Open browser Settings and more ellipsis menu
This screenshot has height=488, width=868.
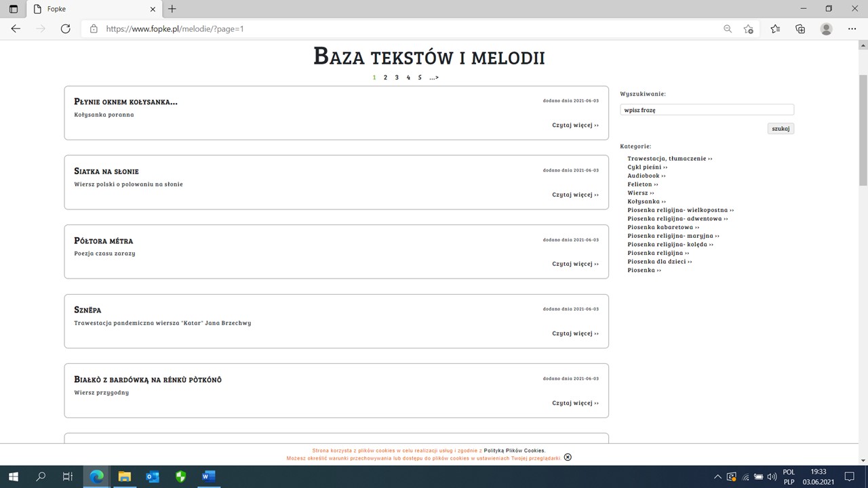click(852, 29)
